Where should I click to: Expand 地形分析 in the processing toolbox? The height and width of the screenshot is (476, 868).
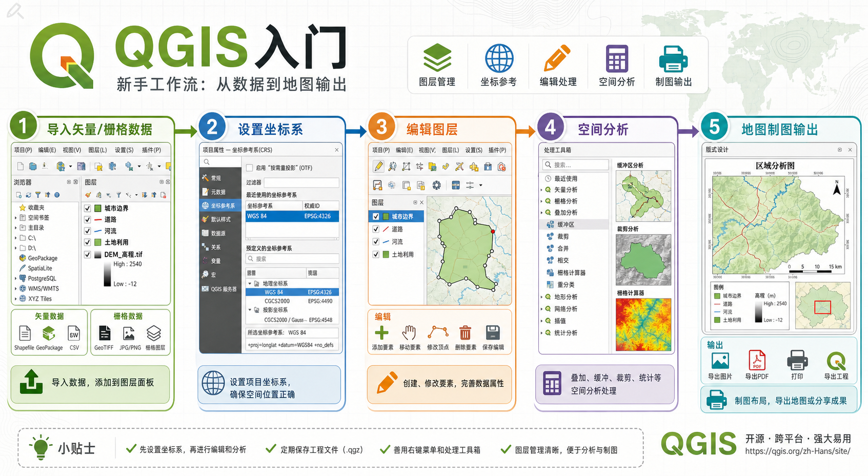(541, 297)
